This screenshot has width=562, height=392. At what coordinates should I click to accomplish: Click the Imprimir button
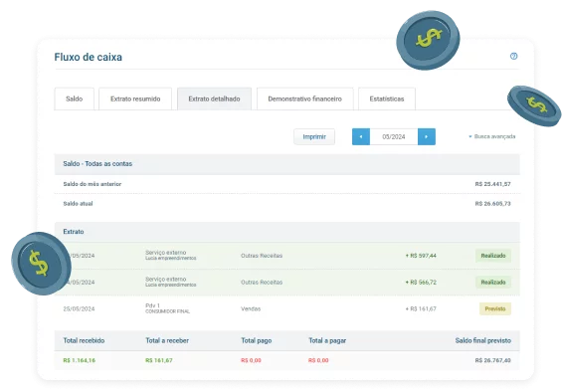[314, 136]
